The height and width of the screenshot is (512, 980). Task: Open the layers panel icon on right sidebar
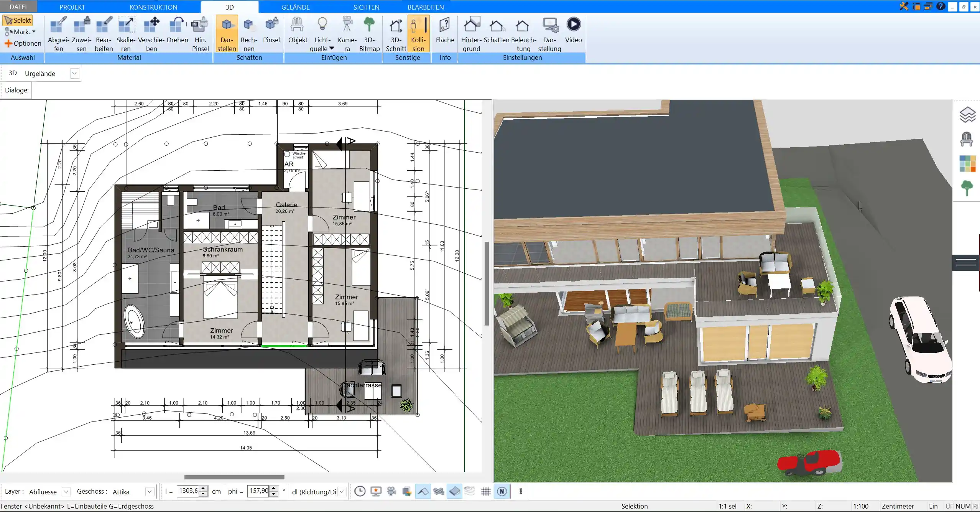[x=967, y=115]
